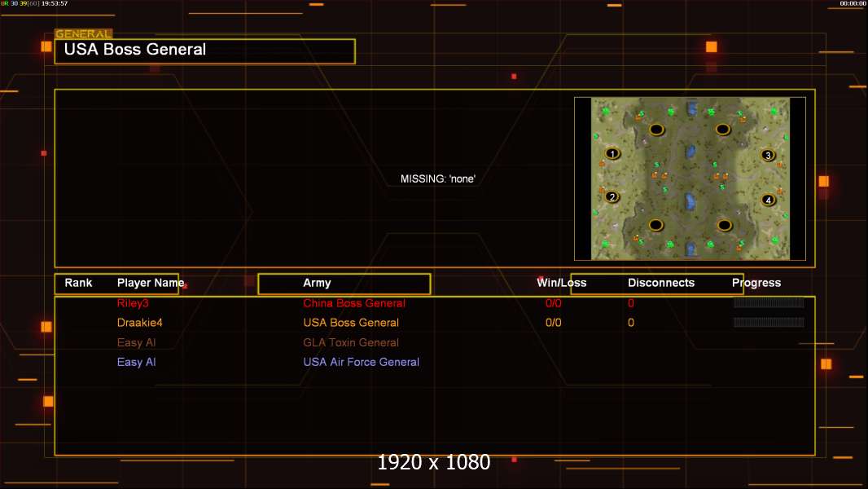Click GLA Toxin General army entry
The image size is (868, 489).
point(351,342)
